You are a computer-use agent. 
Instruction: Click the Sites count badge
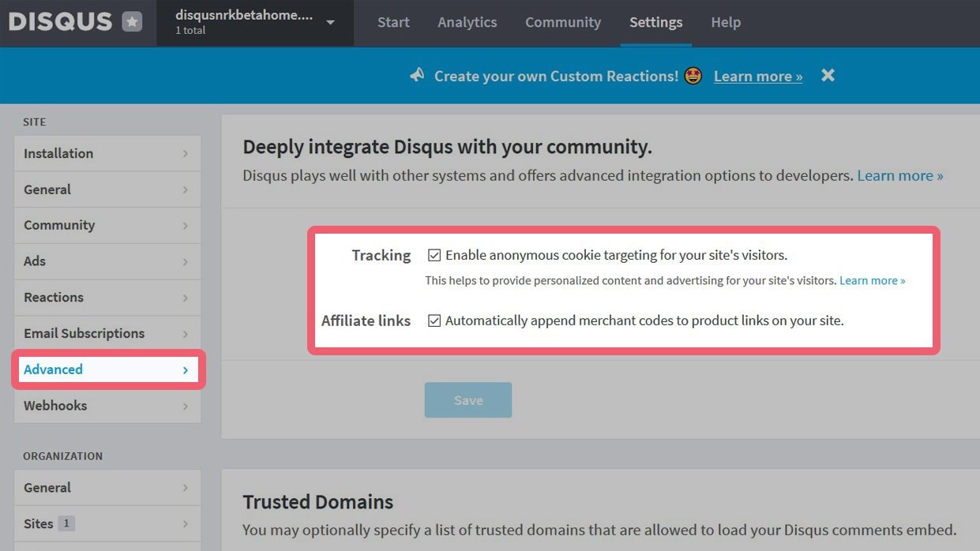[66, 523]
